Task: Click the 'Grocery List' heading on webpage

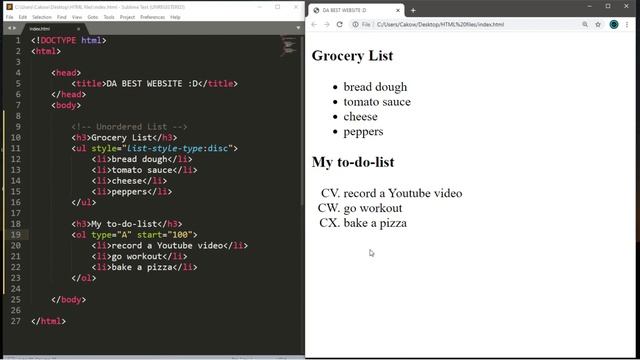Action: coord(352,56)
